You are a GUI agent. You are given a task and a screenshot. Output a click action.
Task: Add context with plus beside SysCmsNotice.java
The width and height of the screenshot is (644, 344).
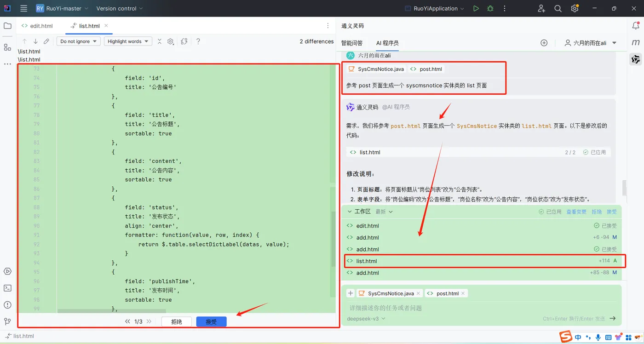click(351, 293)
